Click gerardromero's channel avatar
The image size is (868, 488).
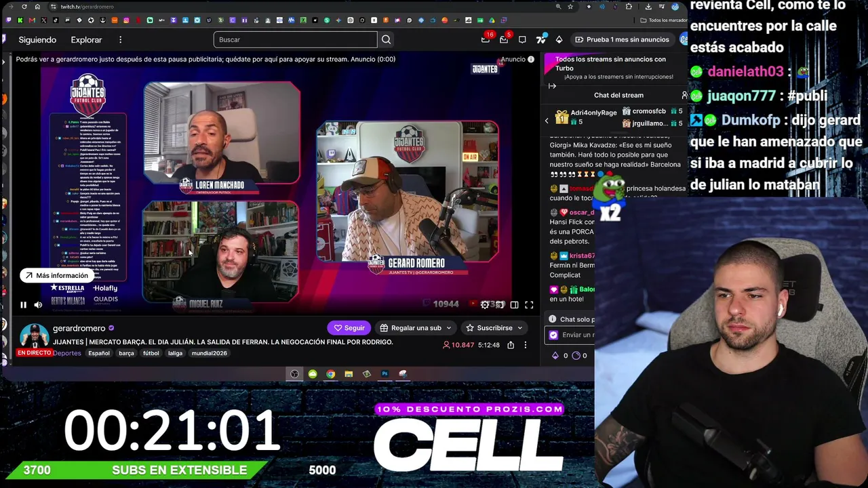[34, 337]
